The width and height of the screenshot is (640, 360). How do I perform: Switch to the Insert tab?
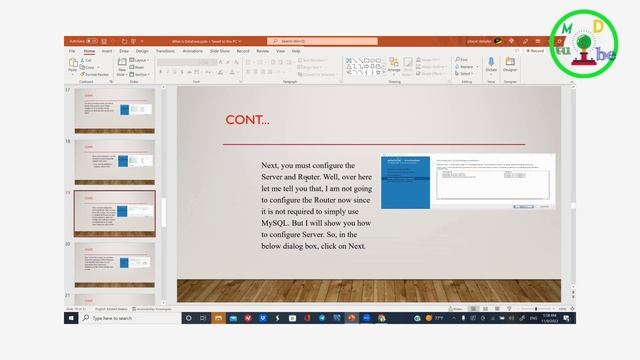pyautogui.click(x=107, y=51)
